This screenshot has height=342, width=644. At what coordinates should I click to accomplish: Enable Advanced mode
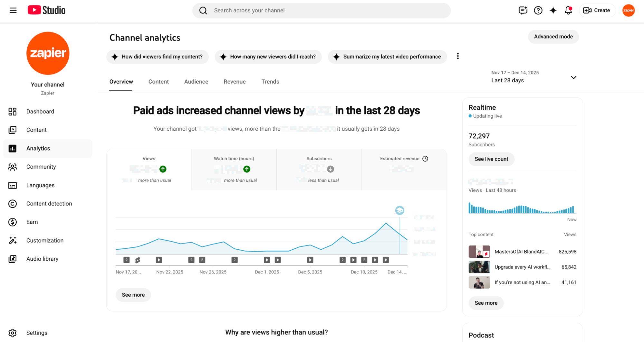[x=553, y=36]
